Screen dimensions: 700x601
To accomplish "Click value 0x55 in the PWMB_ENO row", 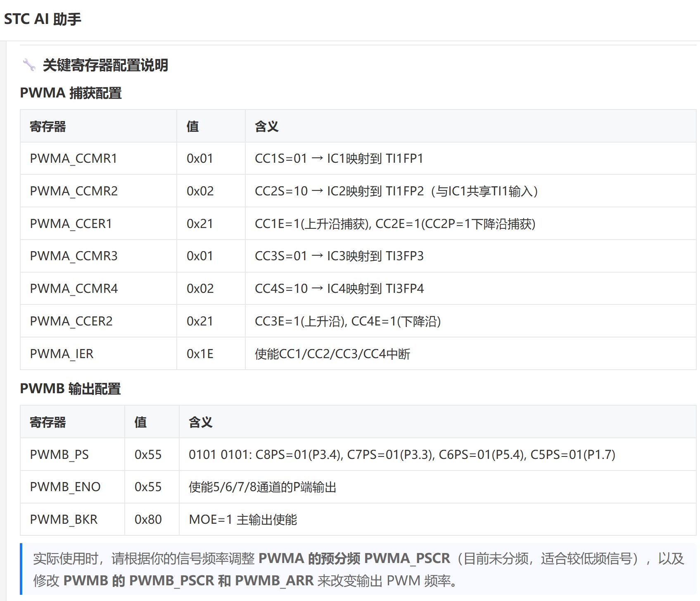I will coord(148,487).
